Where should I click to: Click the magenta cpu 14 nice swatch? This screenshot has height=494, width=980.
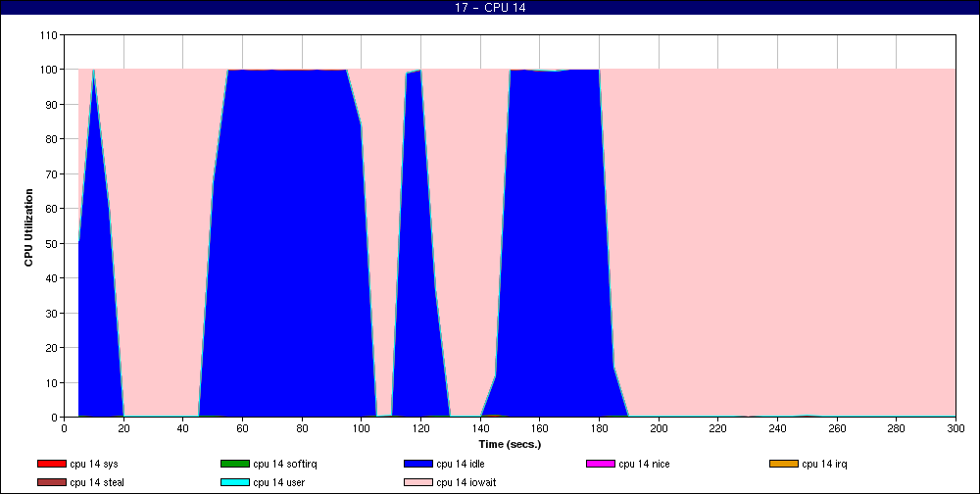[x=600, y=464]
